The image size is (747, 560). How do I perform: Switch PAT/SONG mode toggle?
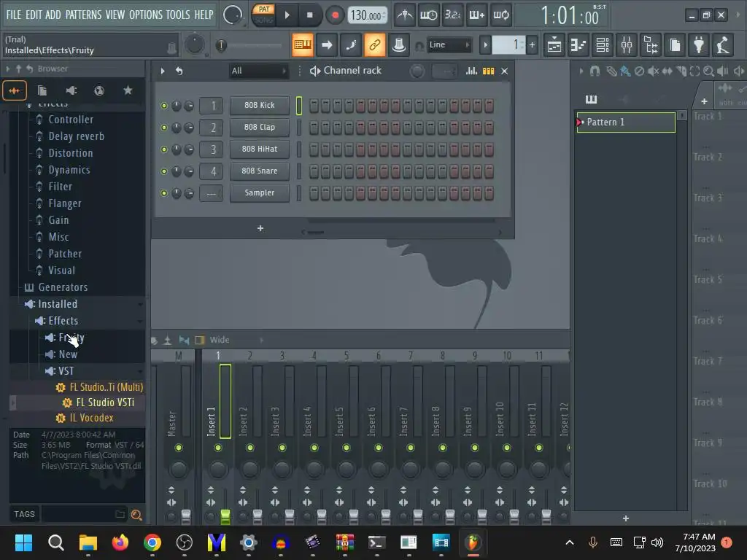point(263,15)
